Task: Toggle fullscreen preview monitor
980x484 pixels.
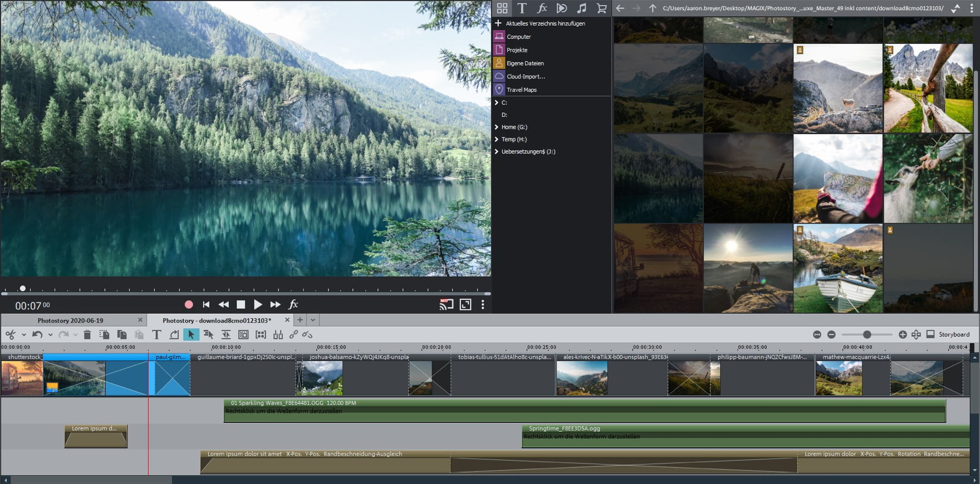Action: 465,304
